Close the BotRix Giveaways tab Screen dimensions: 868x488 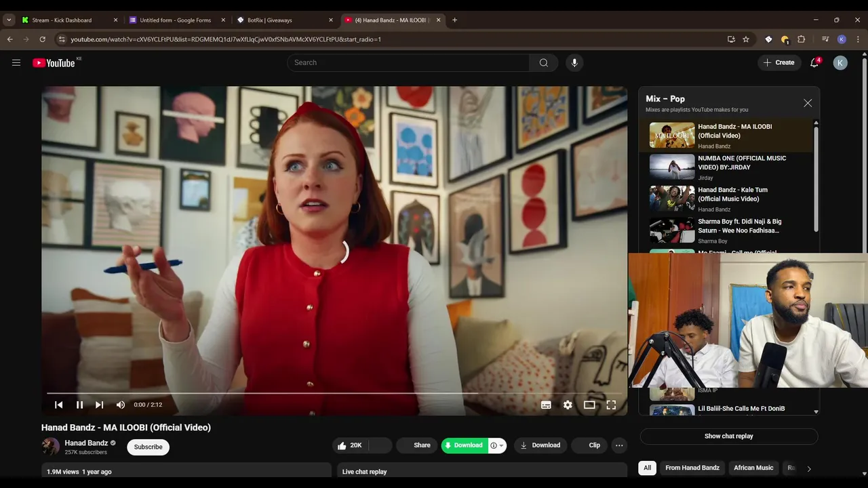coord(331,20)
